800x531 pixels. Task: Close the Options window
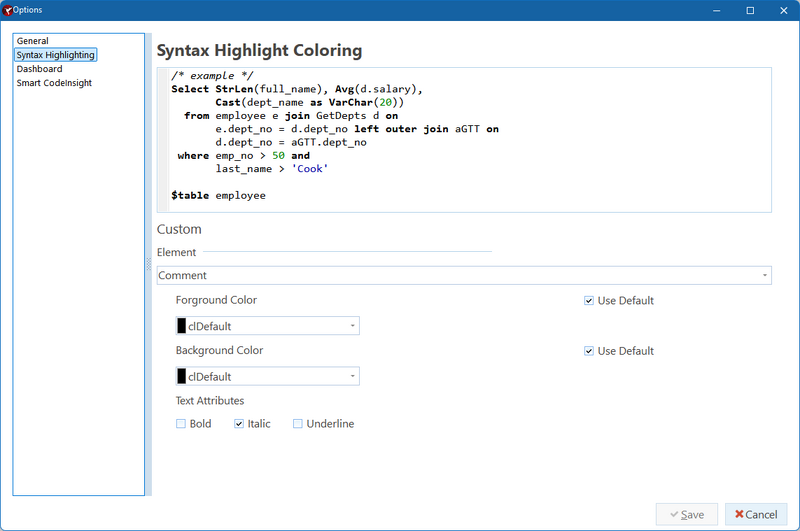[x=784, y=10]
